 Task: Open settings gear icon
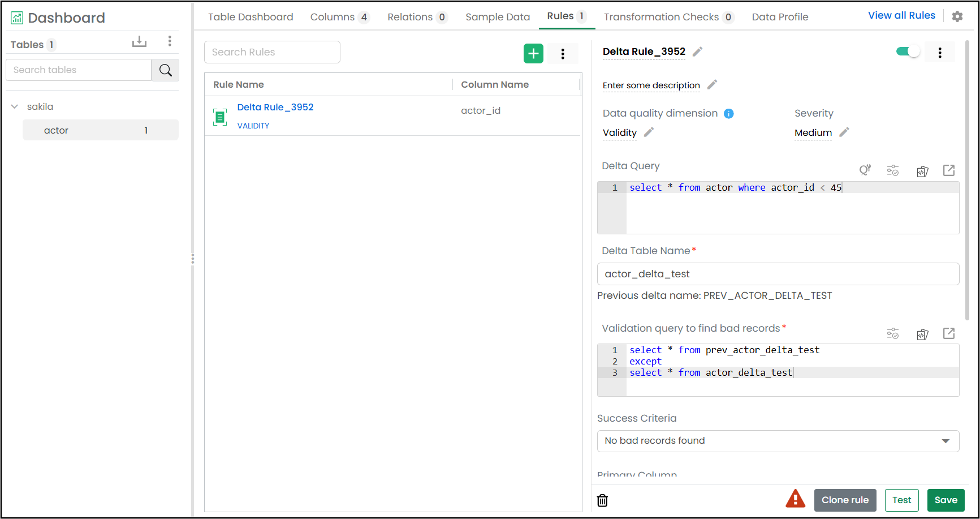point(957,16)
